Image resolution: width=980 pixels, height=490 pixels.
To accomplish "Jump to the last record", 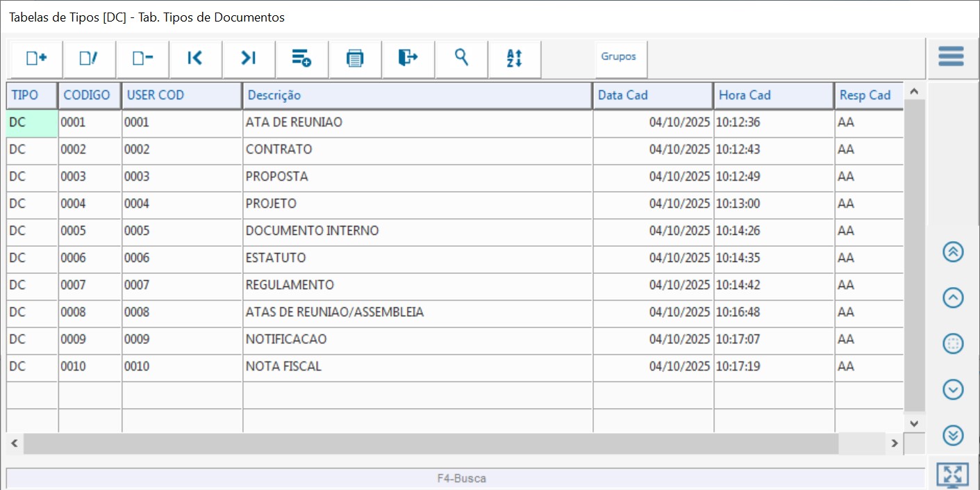I will (249, 59).
